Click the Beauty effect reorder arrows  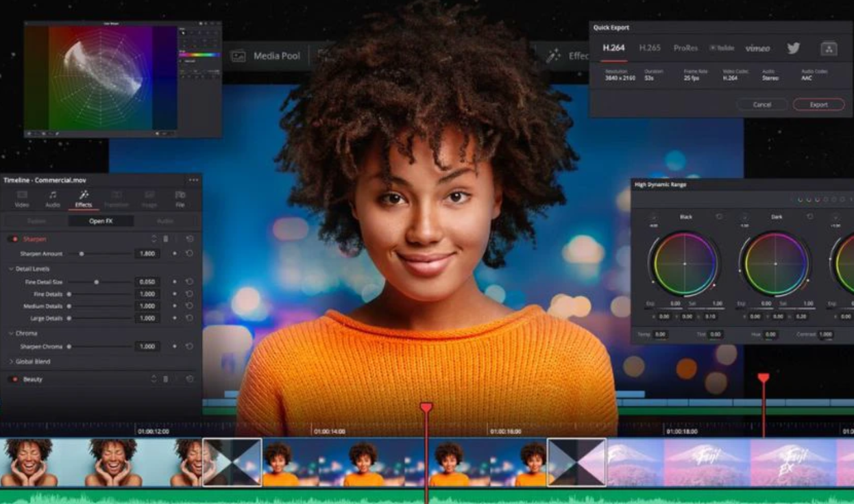coord(154,379)
